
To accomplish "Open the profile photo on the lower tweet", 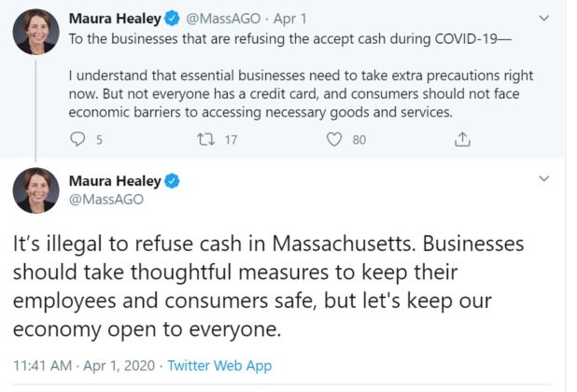I will tap(36, 191).
